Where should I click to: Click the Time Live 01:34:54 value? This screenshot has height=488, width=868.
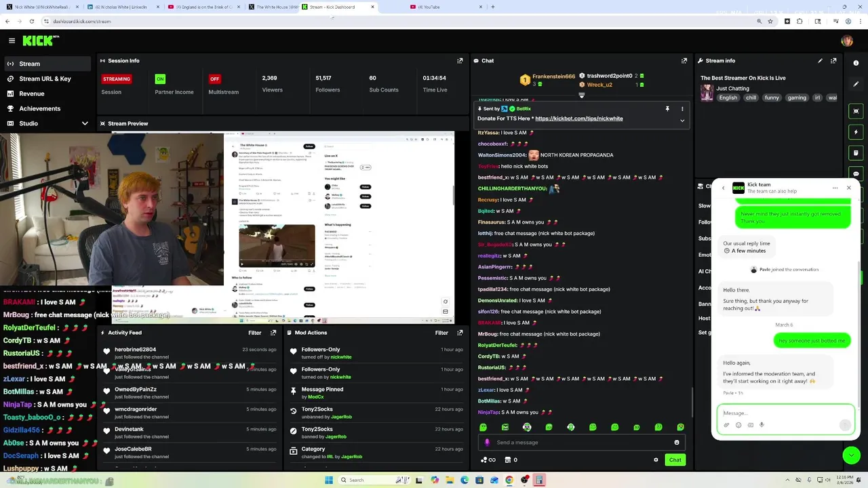point(434,79)
